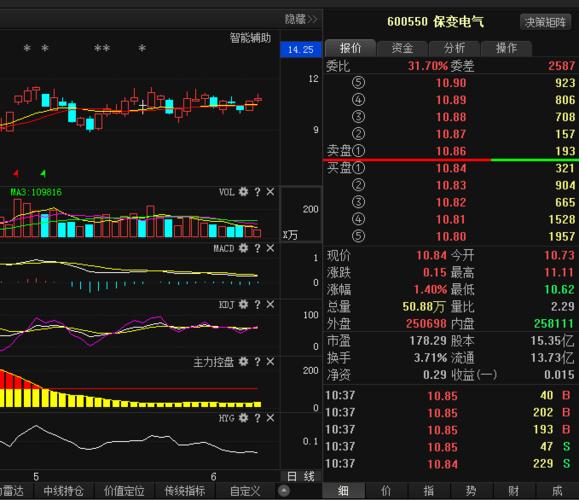
Task: Click sell level ④ price 10.89
Action: (x=451, y=100)
